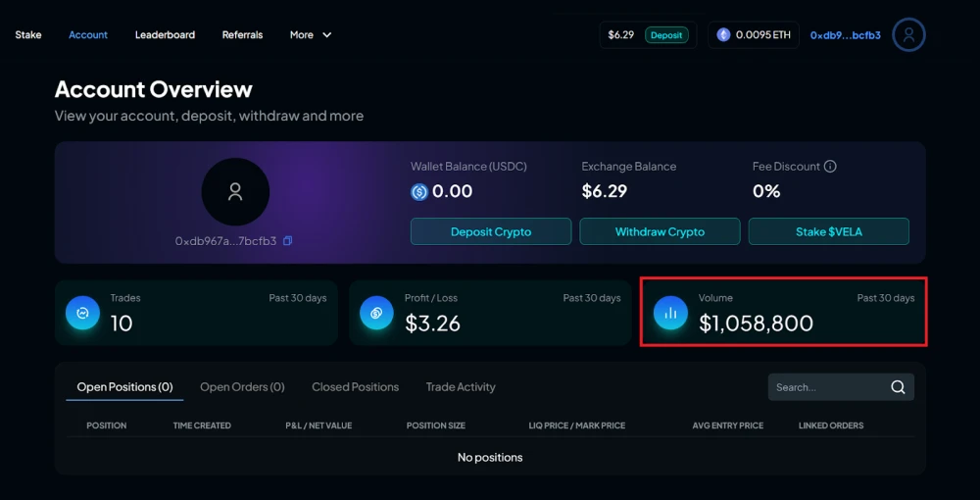Click the large account avatar
980x500 pixels.
pyautogui.click(x=235, y=192)
